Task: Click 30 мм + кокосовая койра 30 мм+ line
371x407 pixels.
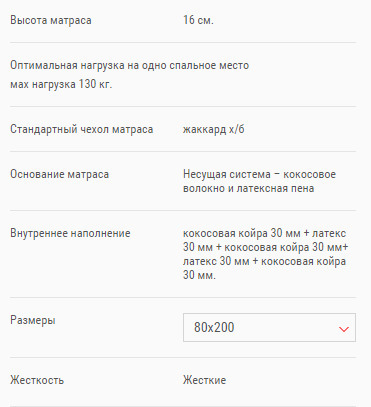Action: (x=265, y=247)
